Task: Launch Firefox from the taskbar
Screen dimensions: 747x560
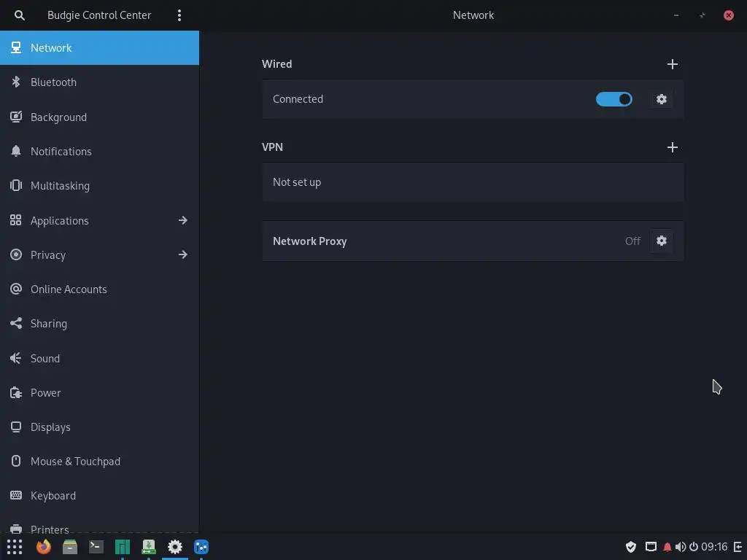Action: point(44,547)
